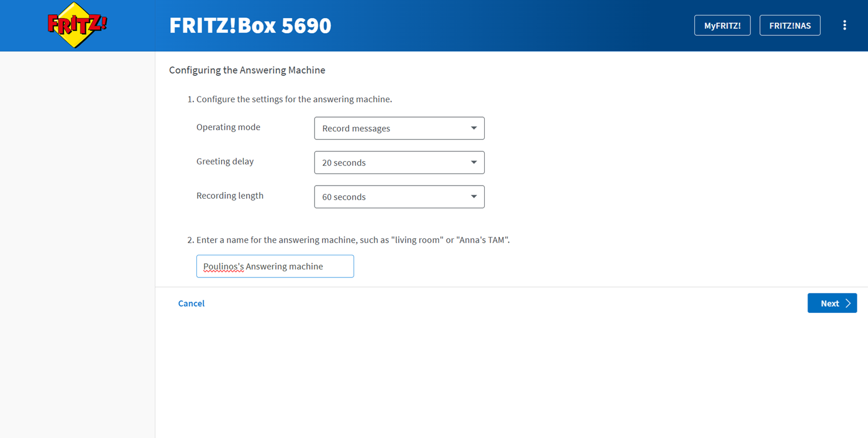Click the Operating mode label
868x438 pixels.
tap(228, 127)
